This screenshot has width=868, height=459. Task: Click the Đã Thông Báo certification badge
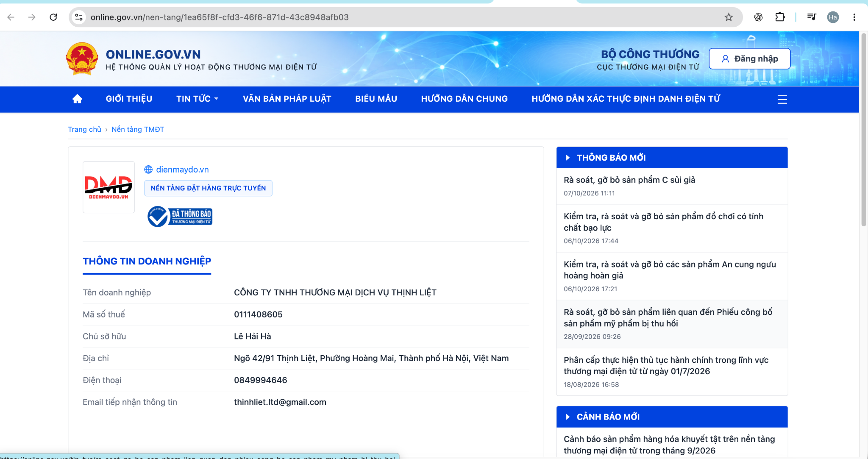pos(180,217)
